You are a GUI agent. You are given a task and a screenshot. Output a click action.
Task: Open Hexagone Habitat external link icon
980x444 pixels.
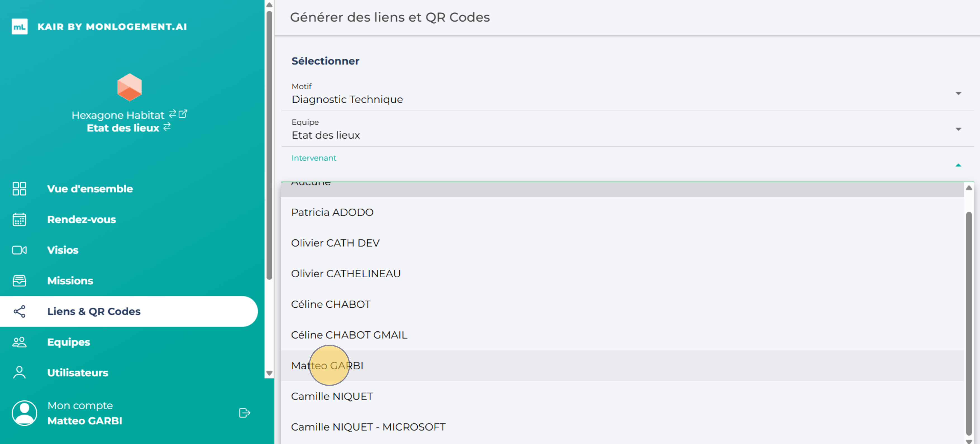(x=183, y=114)
